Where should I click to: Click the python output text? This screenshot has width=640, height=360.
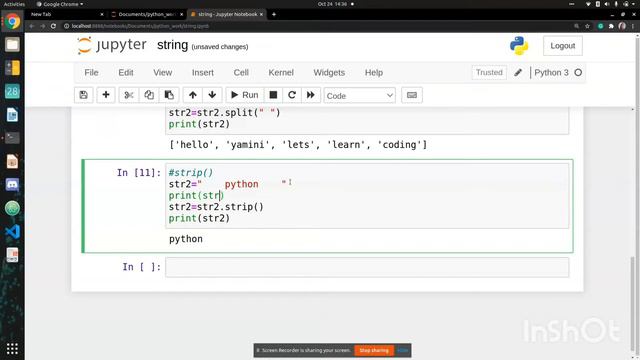tap(186, 239)
